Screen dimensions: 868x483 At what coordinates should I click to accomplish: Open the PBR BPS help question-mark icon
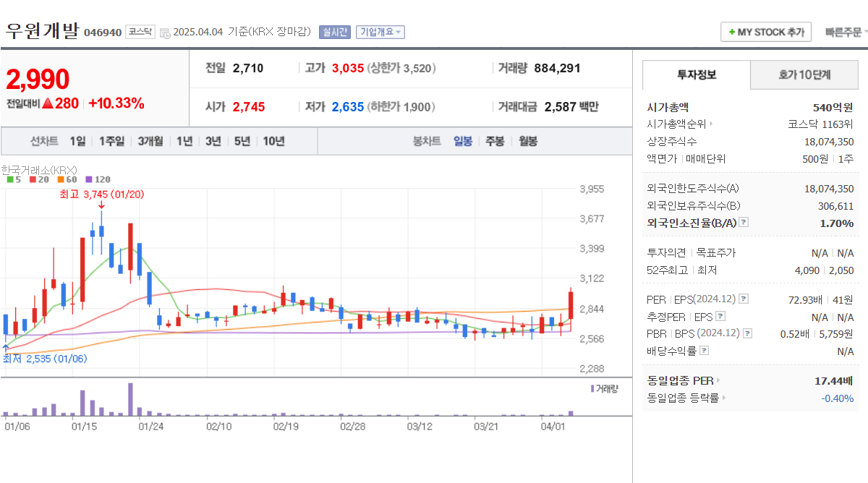pos(747,333)
